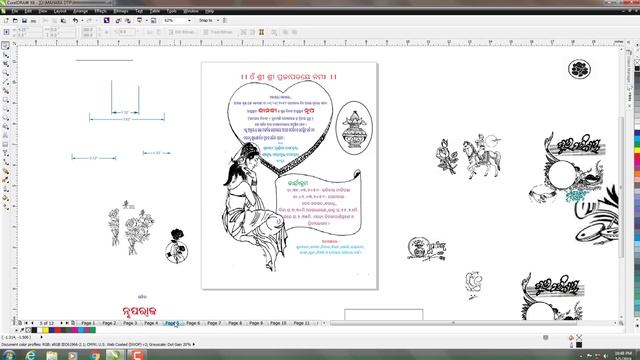Go to the last page button
This screenshot has height=360, width=640.
(x=67, y=323)
